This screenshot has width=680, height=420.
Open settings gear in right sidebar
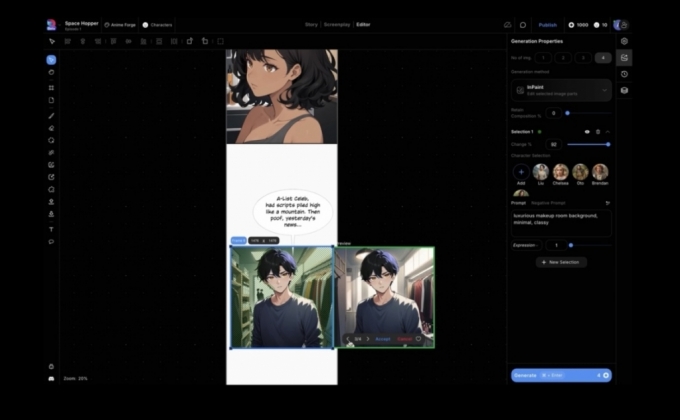pyautogui.click(x=624, y=41)
